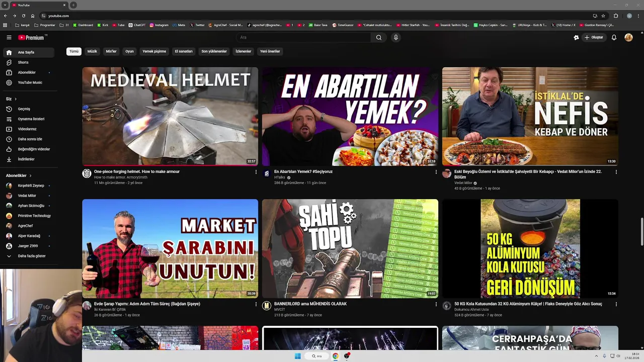Open Ayhan Sicimoğlu subscription channel
644x362 pixels.
[x=28, y=206]
